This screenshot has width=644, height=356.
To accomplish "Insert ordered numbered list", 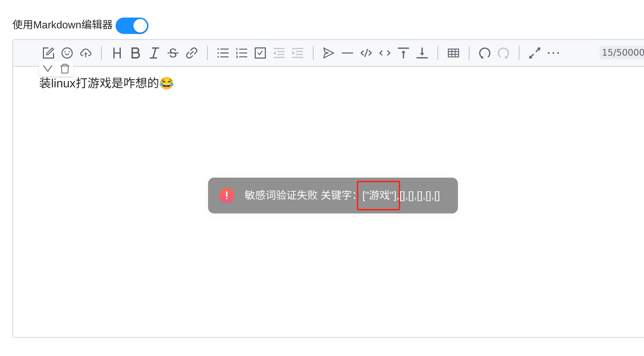I will click(x=242, y=53).
